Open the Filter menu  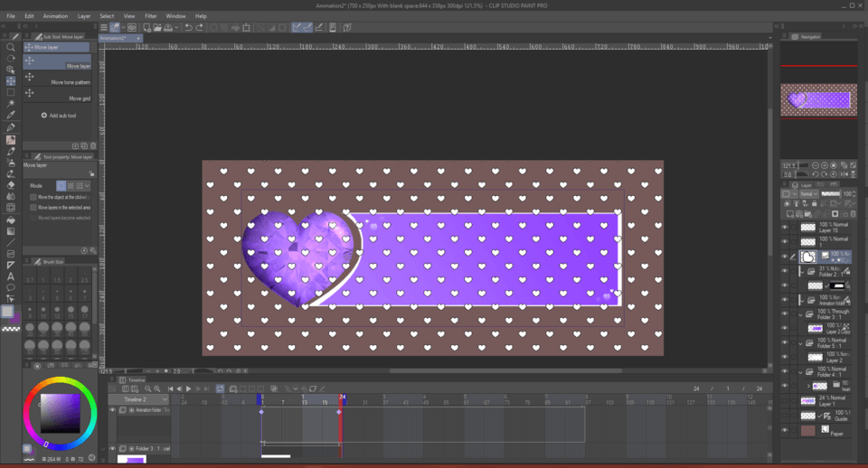pos(151,16)
